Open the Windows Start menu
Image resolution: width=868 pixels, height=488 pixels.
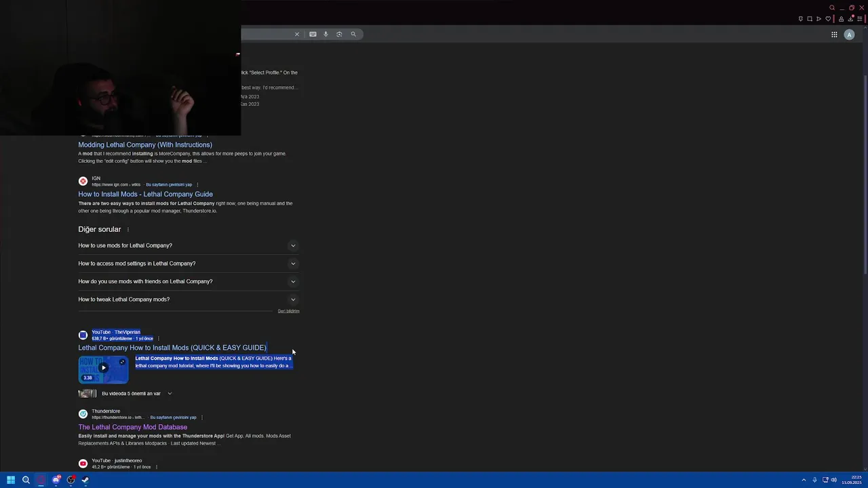[11, 480]
